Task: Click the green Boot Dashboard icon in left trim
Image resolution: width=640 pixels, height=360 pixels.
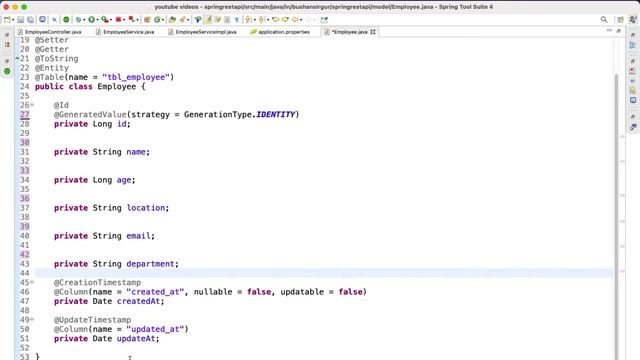Action: coord(7,71)
